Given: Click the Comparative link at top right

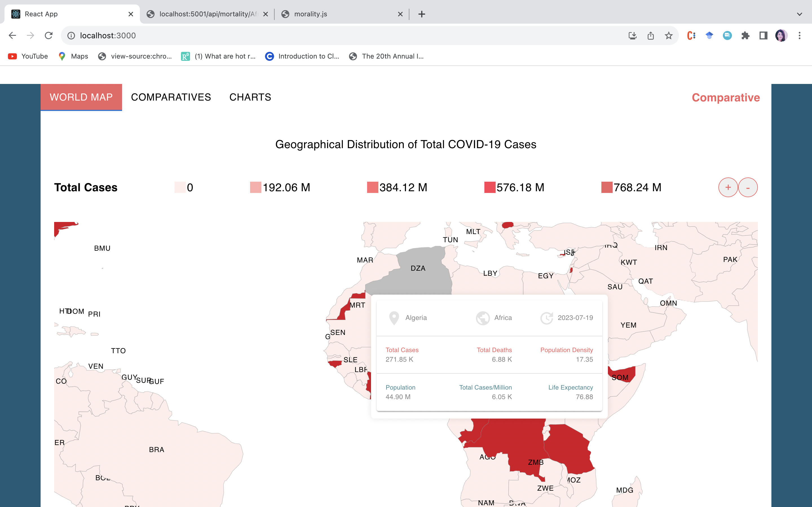Looking at the screenshot, I should coord(725,97).
